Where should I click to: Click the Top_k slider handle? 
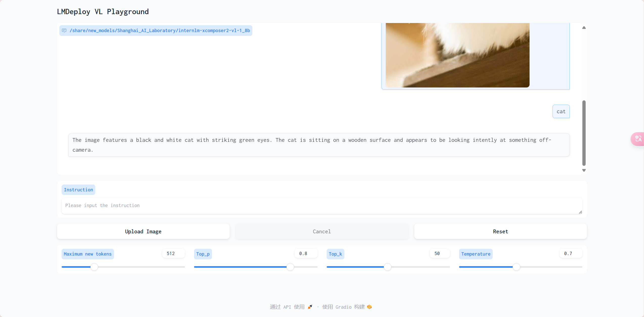pyautogui.click(x=388, y=267)
